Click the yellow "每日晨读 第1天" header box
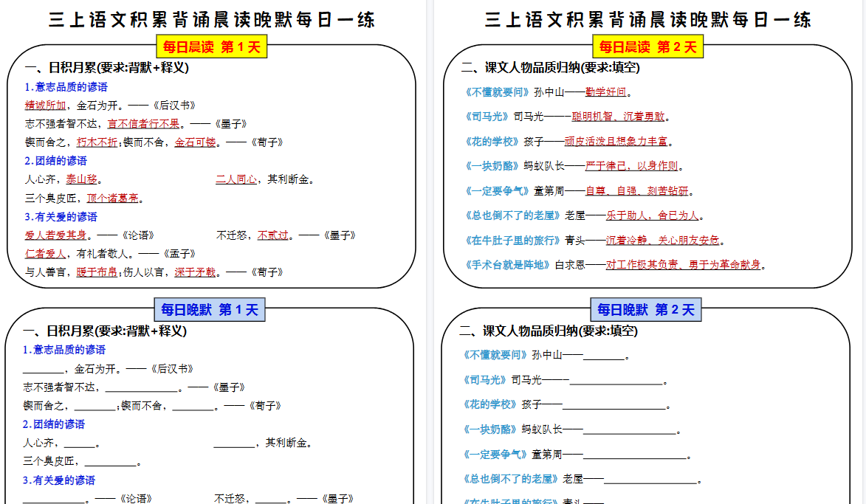Image resolution: width=866 pixels, height=504 pixels. [211, 46]
